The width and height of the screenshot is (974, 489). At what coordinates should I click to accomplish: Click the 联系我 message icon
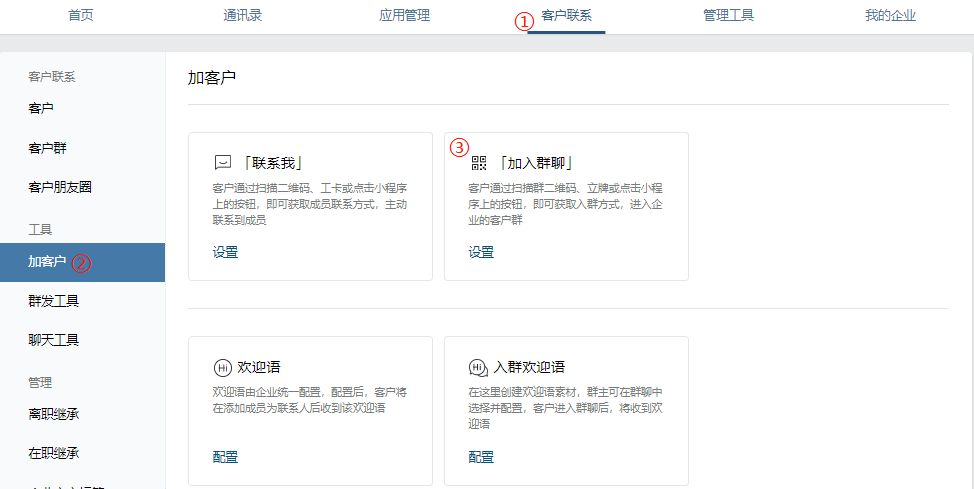click(222, 163)
